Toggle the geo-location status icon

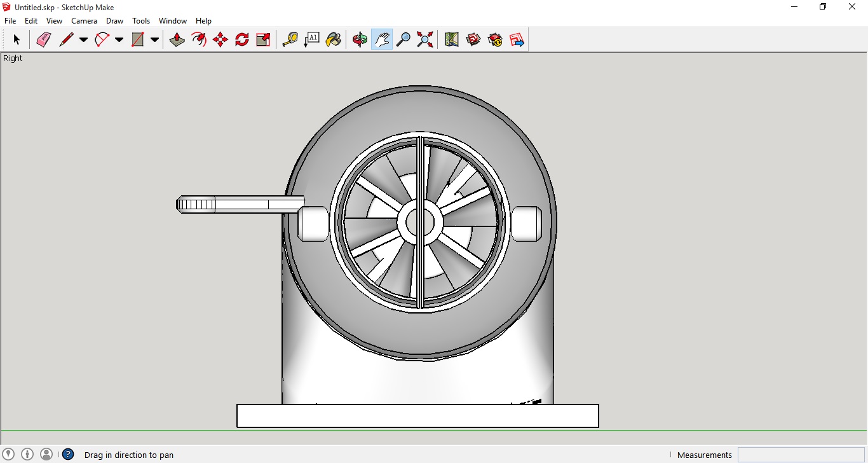[x=8, y=454]
